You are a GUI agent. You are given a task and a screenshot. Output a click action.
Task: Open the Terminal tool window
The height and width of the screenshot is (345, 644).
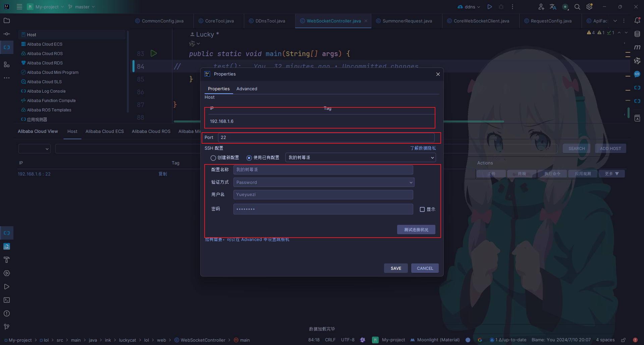click(7, 300)
